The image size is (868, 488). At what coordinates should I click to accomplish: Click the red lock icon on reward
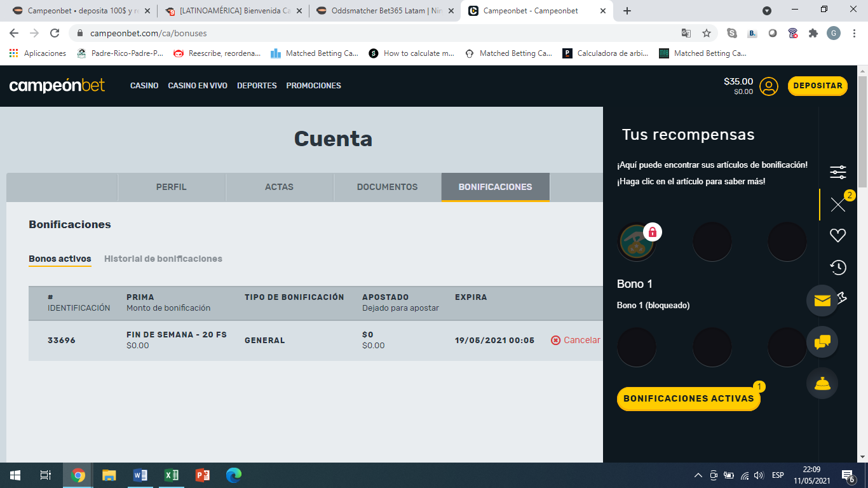[x=653, y=232]
